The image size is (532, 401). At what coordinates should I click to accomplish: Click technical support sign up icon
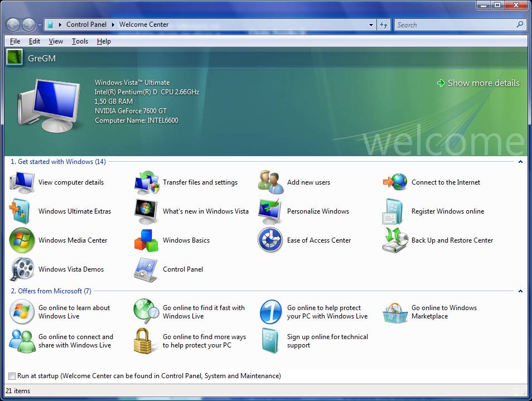pos(270,341)
